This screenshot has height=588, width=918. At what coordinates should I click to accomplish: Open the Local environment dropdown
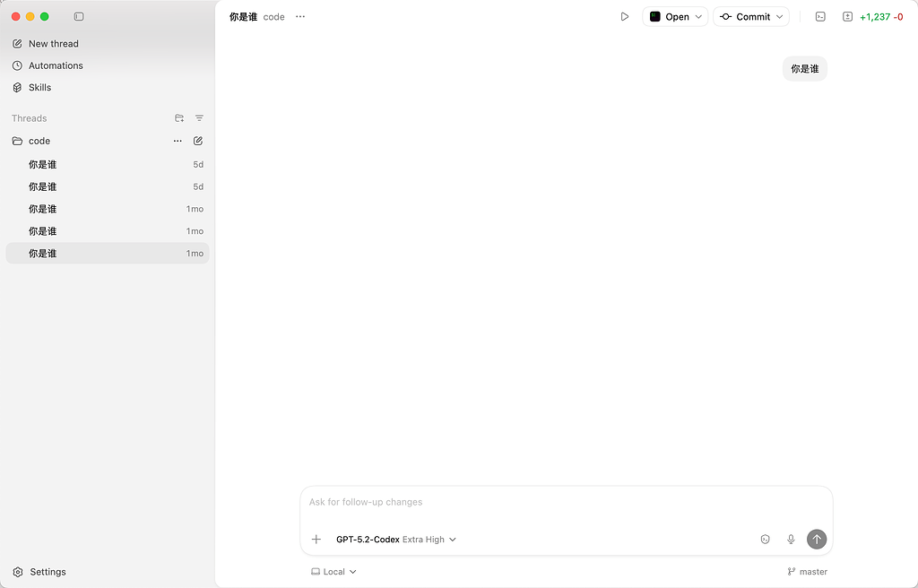(x=333, y=572)
